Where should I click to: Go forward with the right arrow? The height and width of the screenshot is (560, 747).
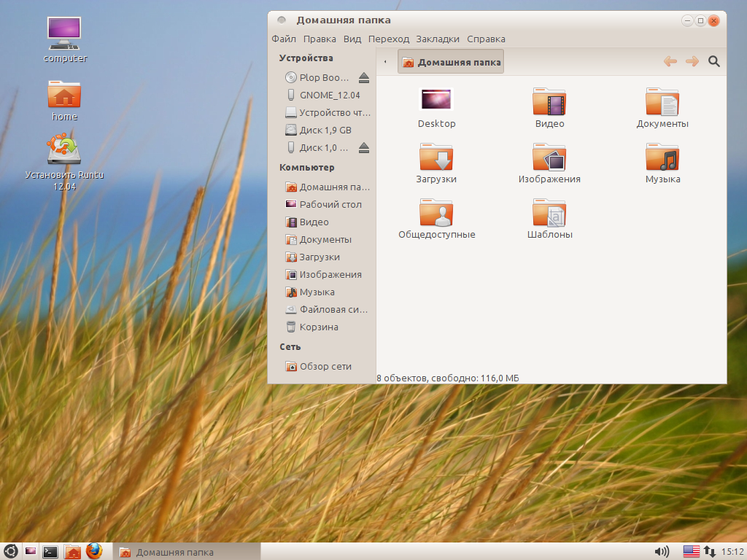coord(692,61)
